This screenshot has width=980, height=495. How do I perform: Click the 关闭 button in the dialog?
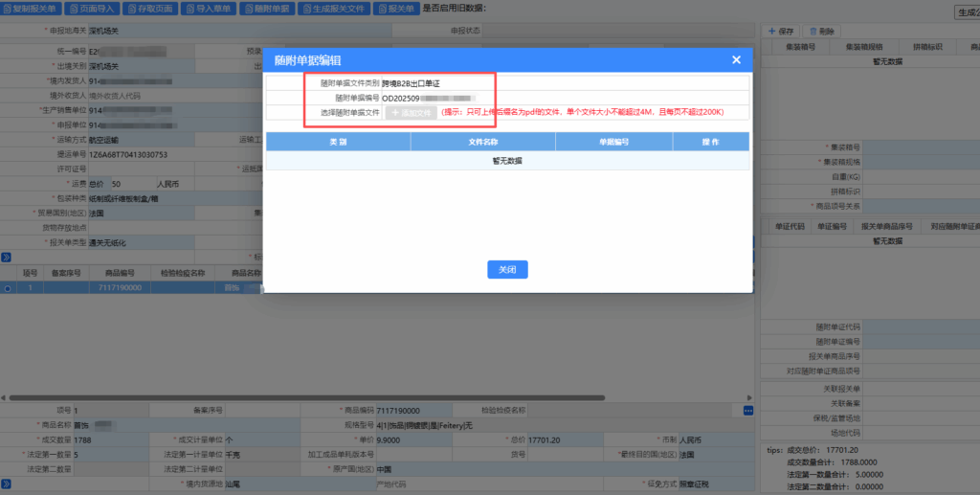507,269
